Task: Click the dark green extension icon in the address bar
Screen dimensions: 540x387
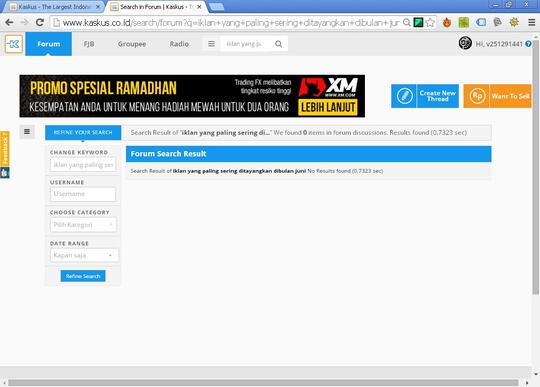Action: coord(418,23)
